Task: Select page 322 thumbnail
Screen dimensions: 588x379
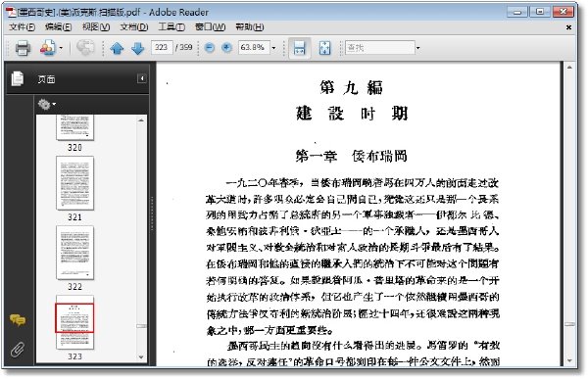Action: pos(74,253)
